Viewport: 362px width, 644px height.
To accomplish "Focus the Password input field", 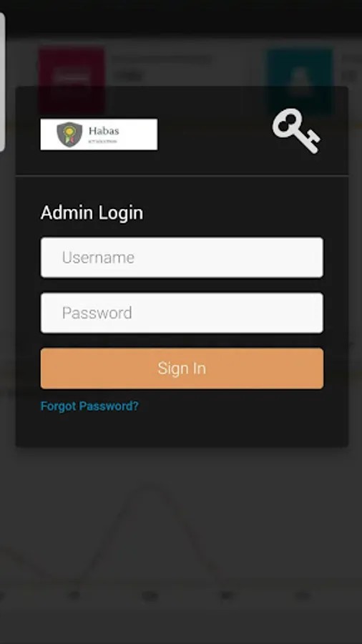I will 182,313.
